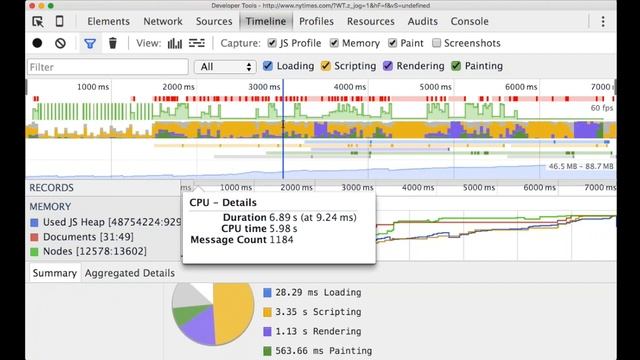Image resolution: width=640 pixels, height=360 pixels.
Task: Click the 3000 ms overview ruler mark
Action: 264,87
